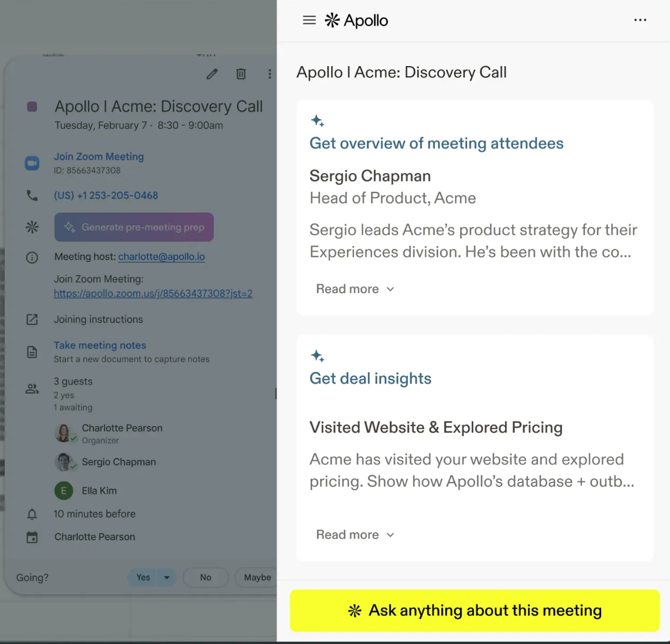
Task: Click the 3 guests text
Action: click(x=73, y=381)
